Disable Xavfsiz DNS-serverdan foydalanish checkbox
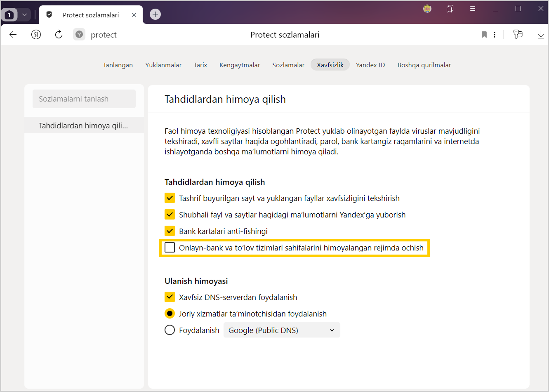 [170, 297]
